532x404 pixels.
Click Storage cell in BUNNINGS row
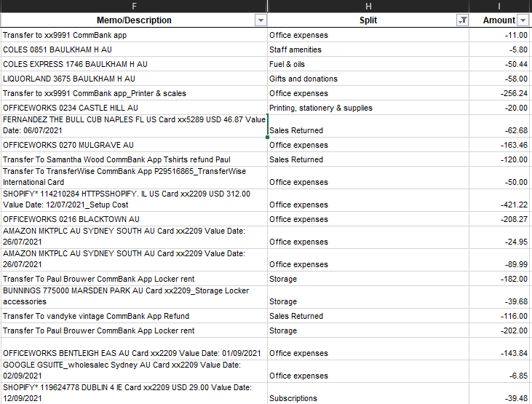click(x=368, y=297)
